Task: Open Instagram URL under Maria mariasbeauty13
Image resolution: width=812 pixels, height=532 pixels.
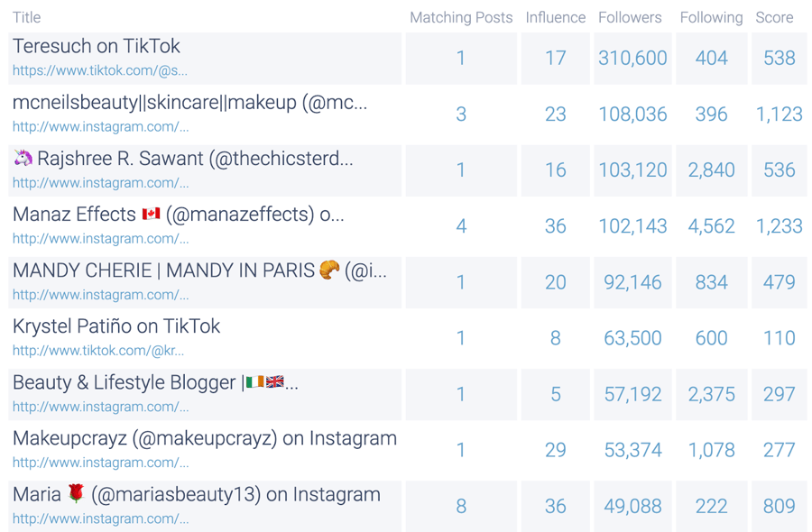Action: pos(100,518)
